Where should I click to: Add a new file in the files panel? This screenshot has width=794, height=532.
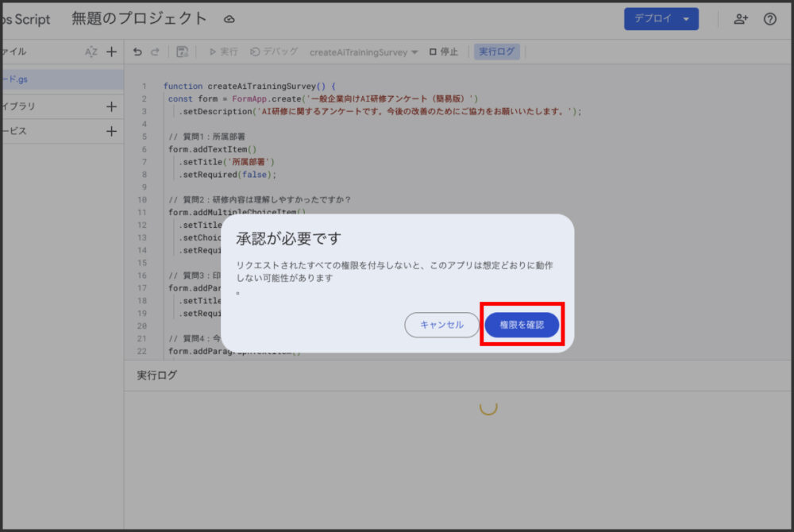point(112,51)
